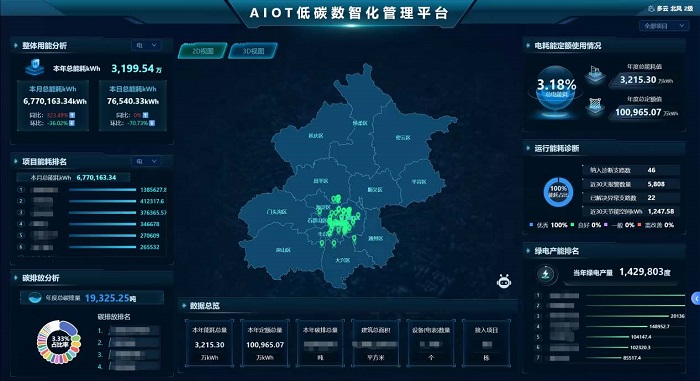This screenshot has width=700, height=381.
Task: Click the 3,199.54 万 yearly energy value
Action: pyautogui.click(x=137, y=69)
